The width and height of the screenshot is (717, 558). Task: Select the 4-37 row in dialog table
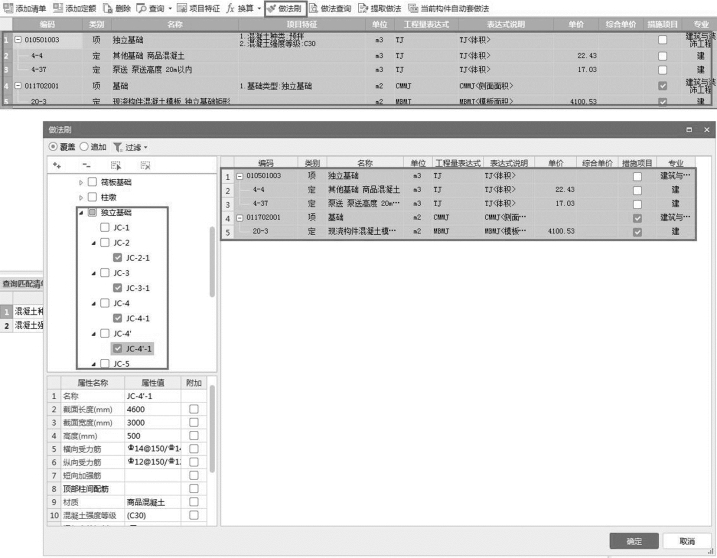click(458, 204)
